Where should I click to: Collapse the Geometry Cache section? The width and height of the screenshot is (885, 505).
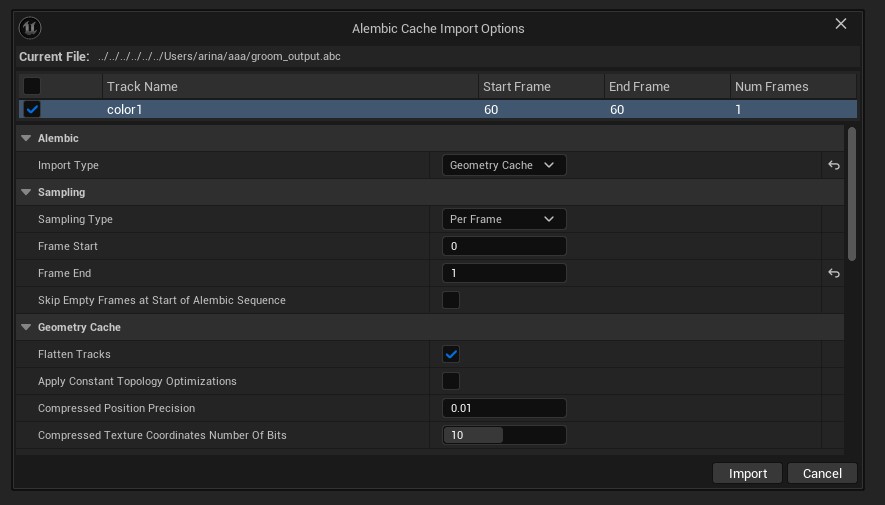[26, 327]
